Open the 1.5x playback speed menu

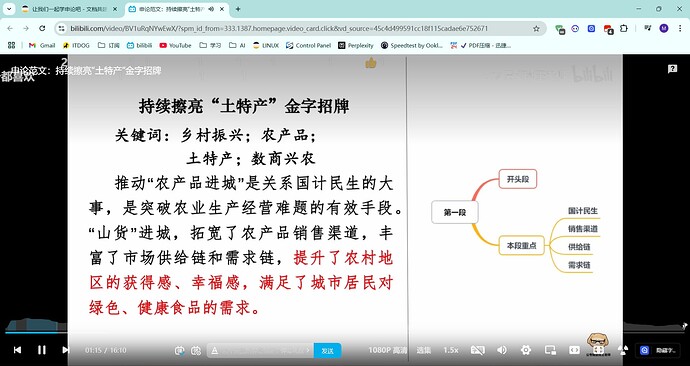point(451,350)
